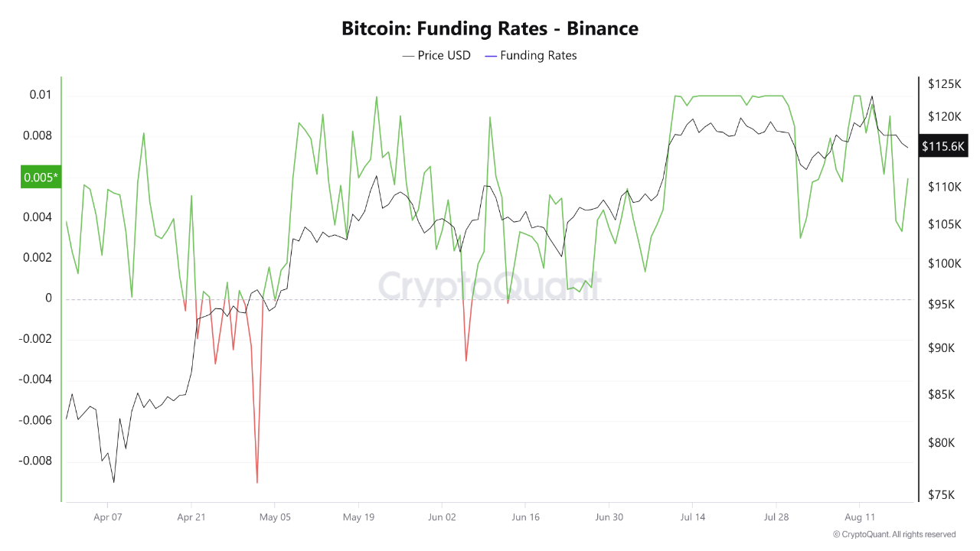
Task: Click the -0.008 funding rate axis label
Action: pyautogui.click(x=34, y=461)
